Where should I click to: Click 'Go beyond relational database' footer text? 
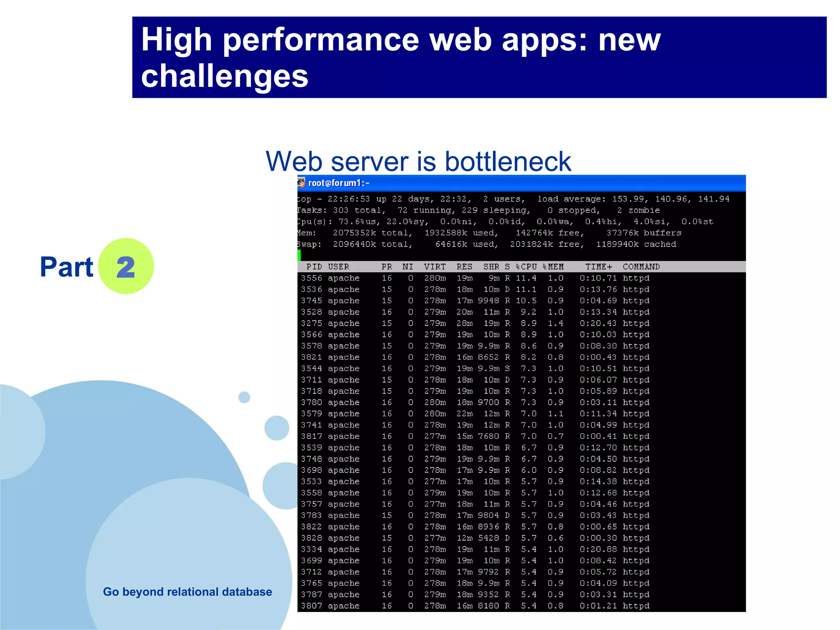[187, 592]
